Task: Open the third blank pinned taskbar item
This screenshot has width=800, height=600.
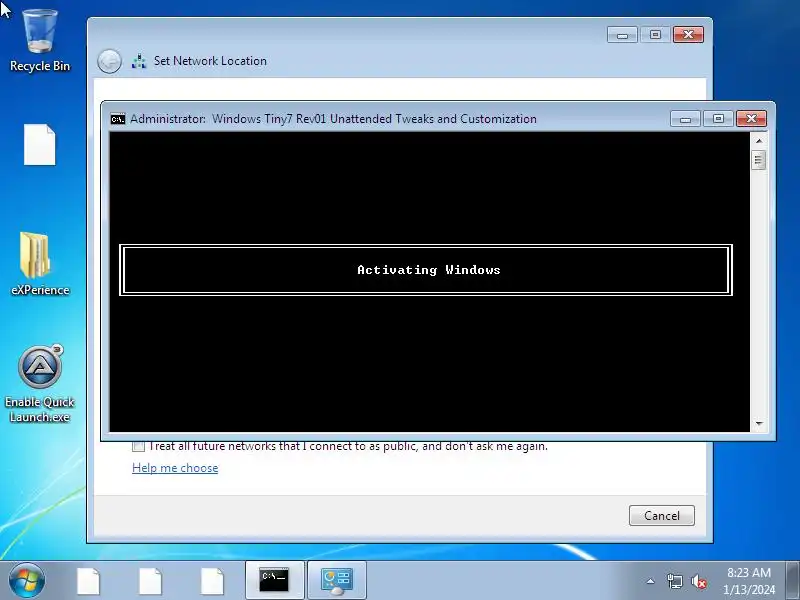Action: 212,581
